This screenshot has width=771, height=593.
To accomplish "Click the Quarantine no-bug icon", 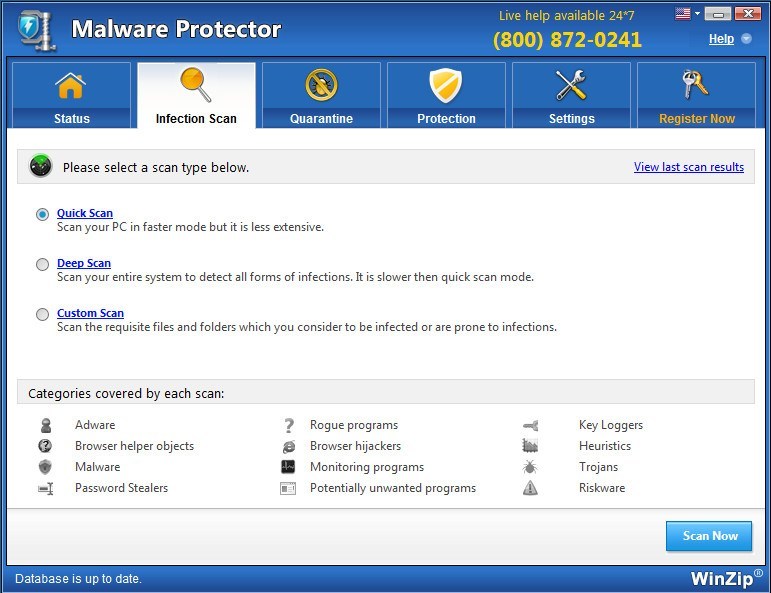I will click(x=321, y=86).
